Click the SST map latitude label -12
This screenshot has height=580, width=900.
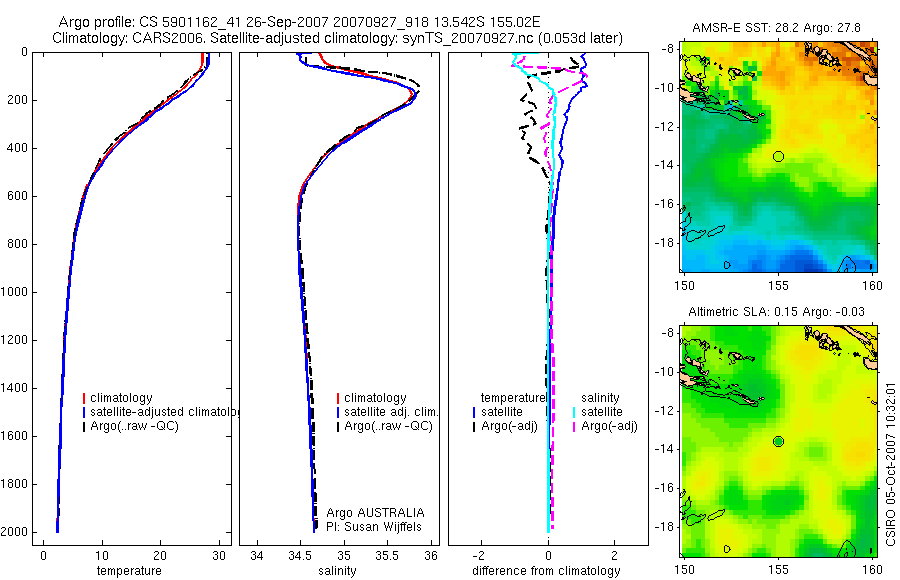point(665,126)
